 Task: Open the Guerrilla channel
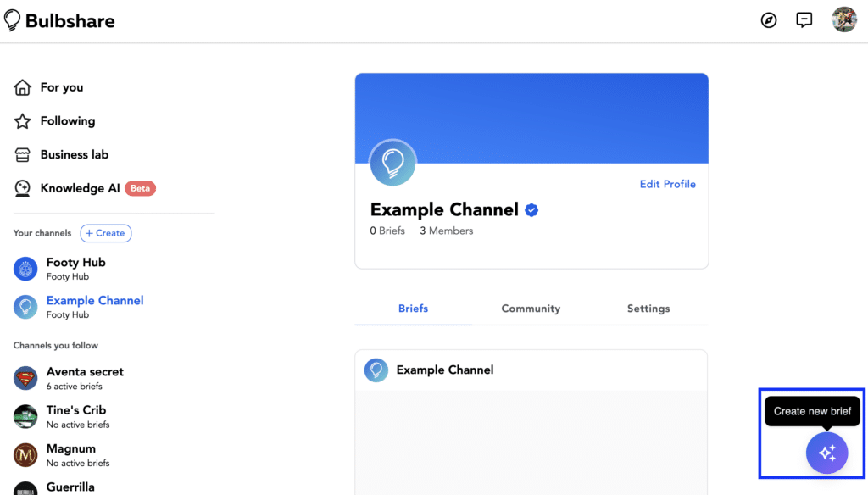pyautogui.click(x=70, y=487)
